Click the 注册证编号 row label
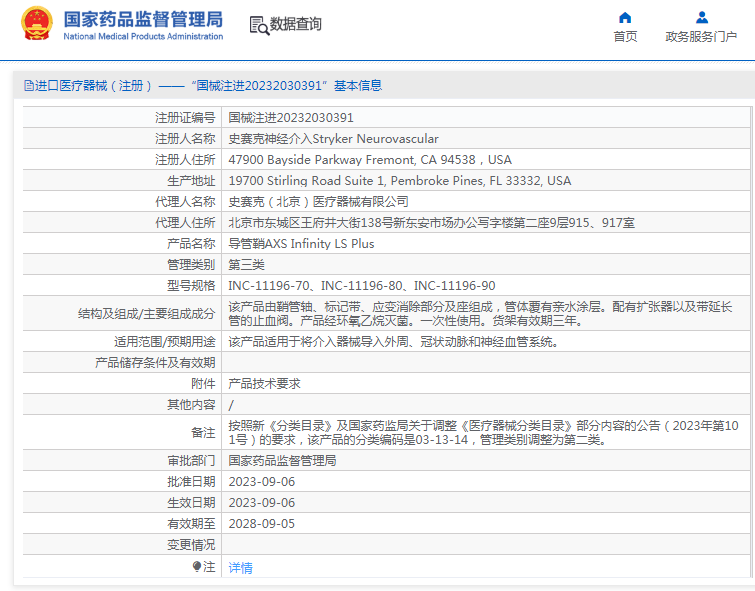 coord(185,118)
